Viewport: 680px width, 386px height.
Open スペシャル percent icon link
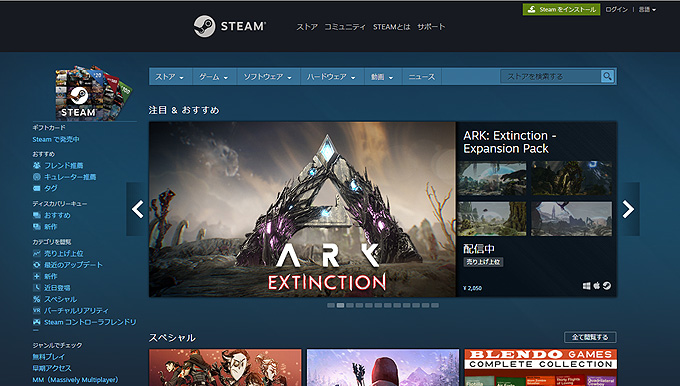[x=36, y=299]
